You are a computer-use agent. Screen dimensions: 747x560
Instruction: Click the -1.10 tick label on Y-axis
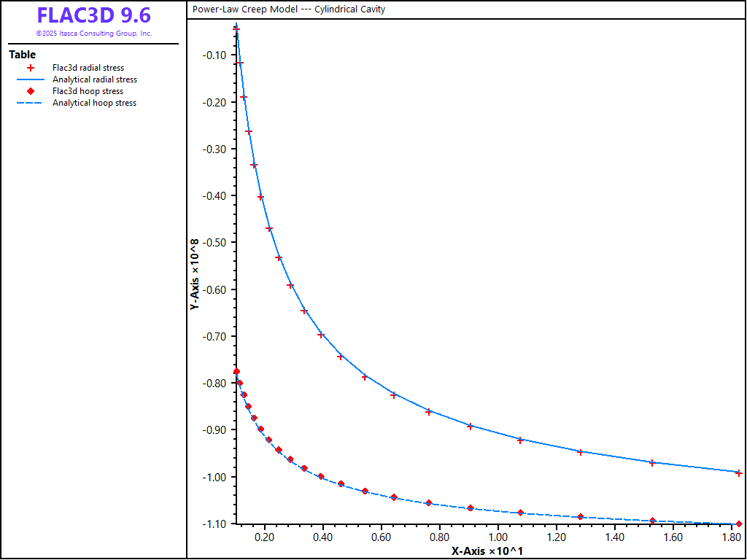click(x=216, y=524)
